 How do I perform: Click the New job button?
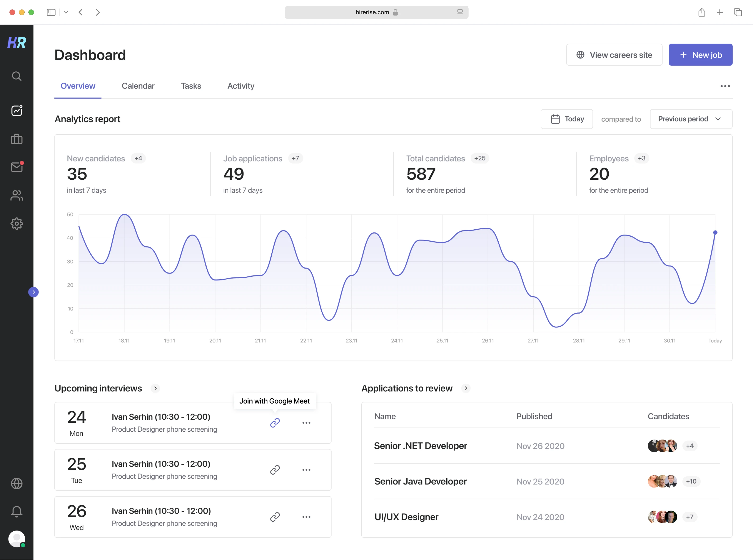700,55
